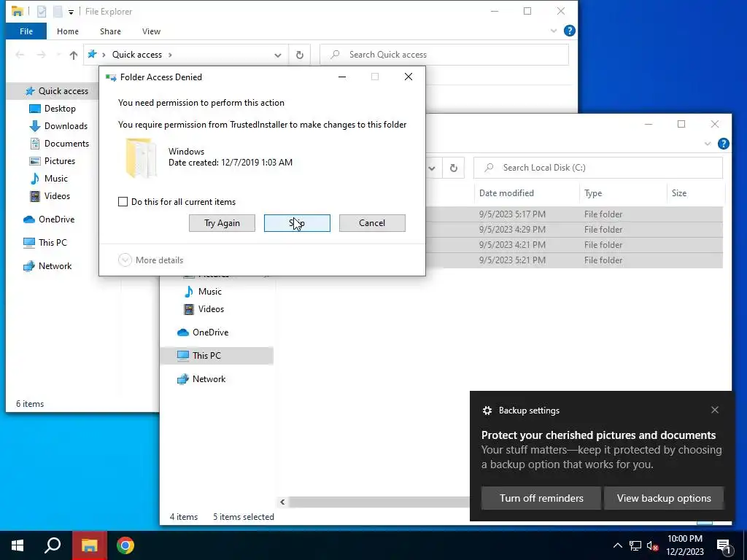Click the Forward arrow in Quick access window
This screenshot has width=747, height=560.
coord(42,55)
